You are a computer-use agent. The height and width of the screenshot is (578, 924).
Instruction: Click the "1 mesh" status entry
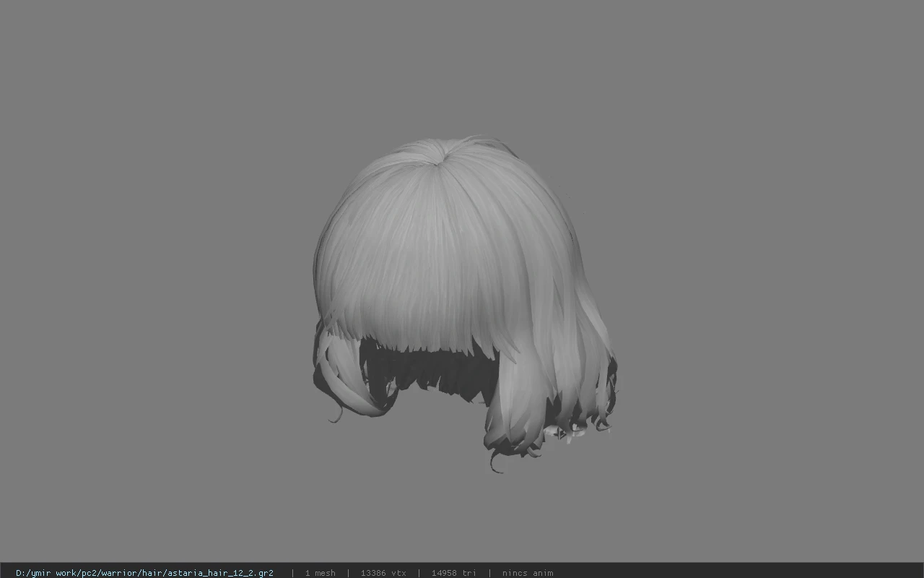coord(320,573)
